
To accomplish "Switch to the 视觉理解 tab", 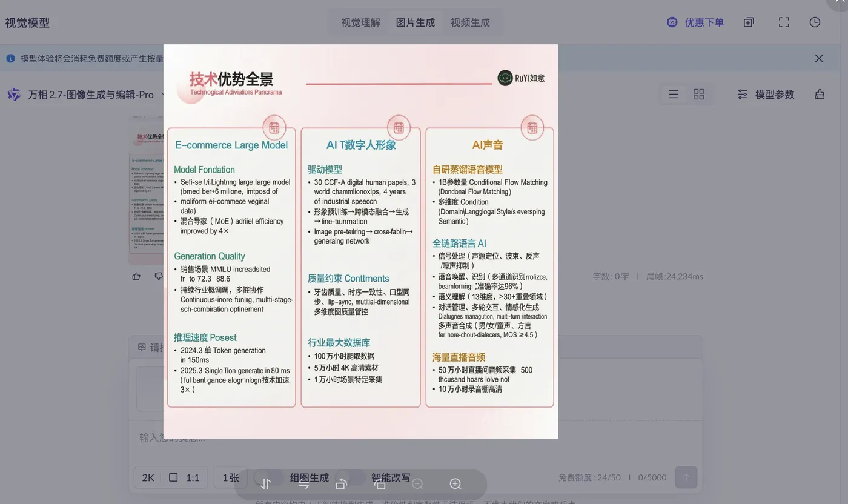I will [x=360, y=22].
